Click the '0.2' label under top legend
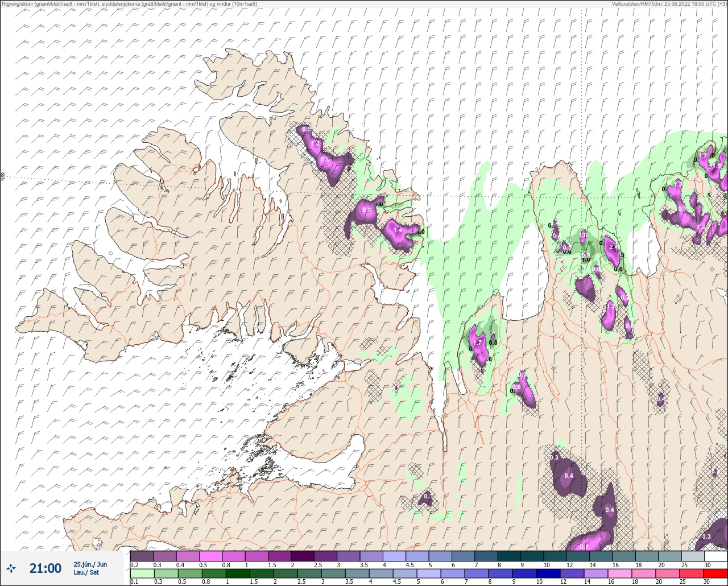Image resolution: width=728 pixels, height=586 pixels. 134,564
